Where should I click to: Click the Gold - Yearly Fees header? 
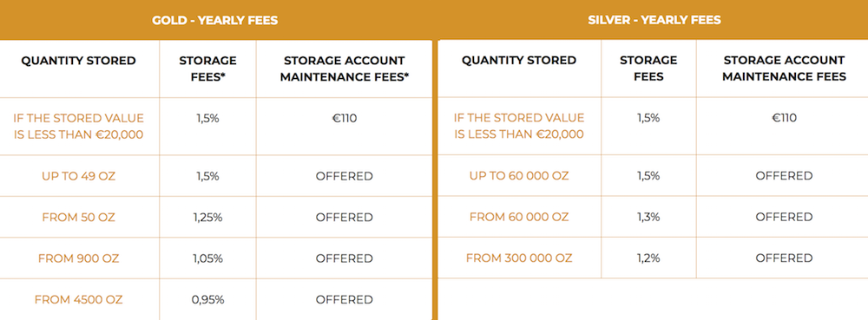pyautogui.click(x=214, y=21)
